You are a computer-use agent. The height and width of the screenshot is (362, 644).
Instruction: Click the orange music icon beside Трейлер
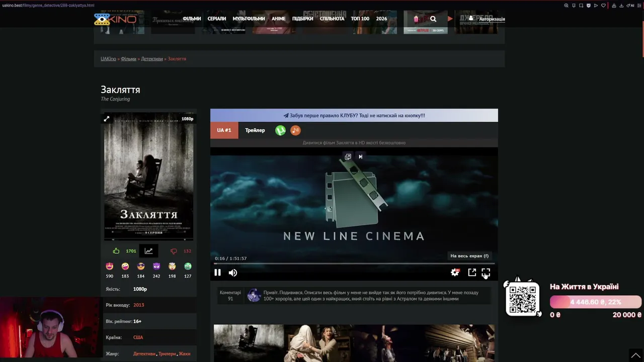click(x=296, y=131)
